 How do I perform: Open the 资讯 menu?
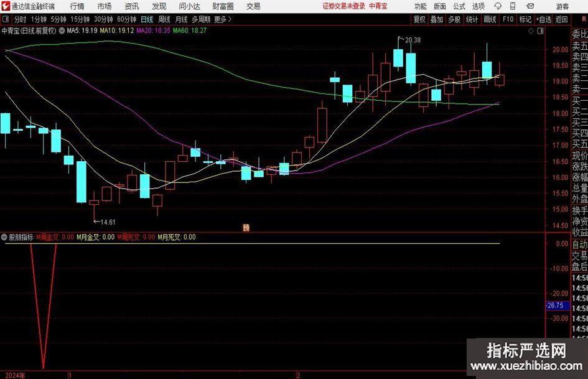[132, 6]
